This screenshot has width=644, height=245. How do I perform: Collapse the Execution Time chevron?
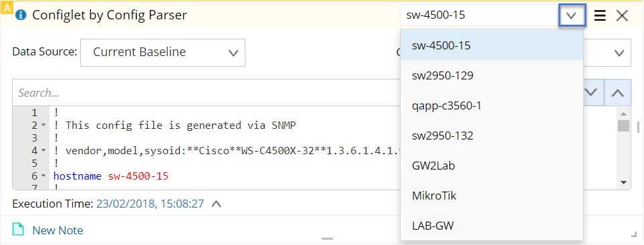click(x=217, y=204)
